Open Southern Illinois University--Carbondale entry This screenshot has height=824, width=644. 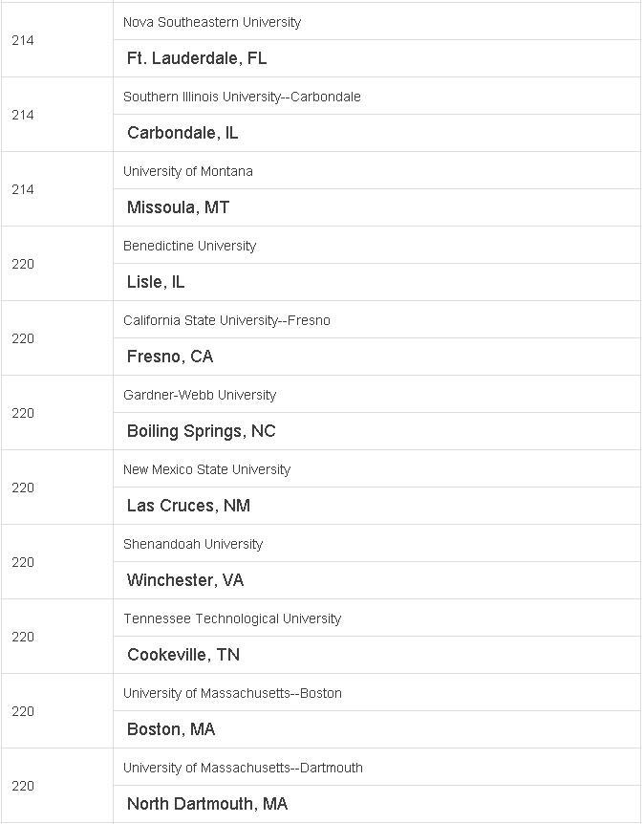[242, 97]
